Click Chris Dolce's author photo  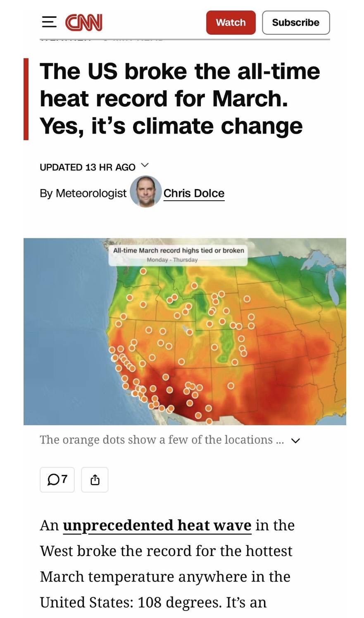click(145, 192)
